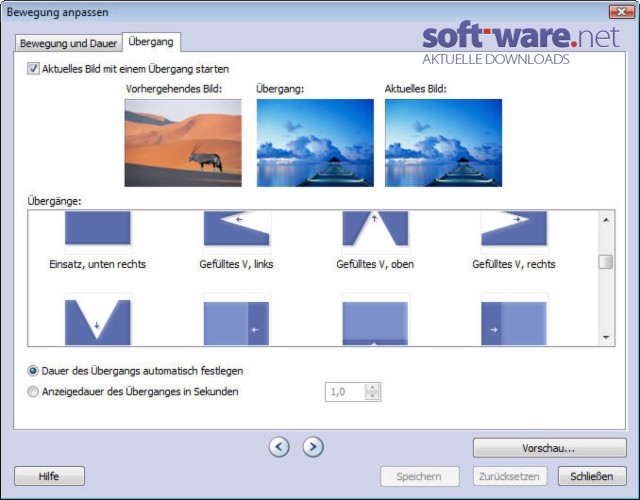Open Hilfe
640x500 pixels.
click(x=49, y=476)
